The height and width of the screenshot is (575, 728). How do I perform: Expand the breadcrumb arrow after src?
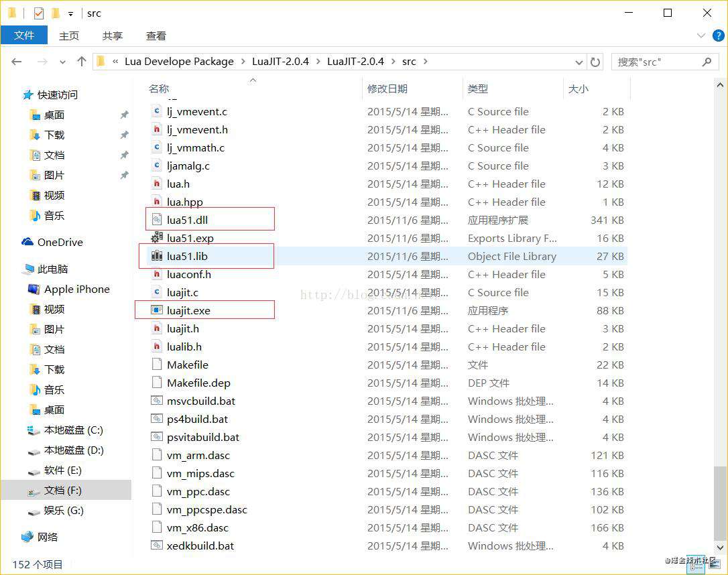click(x=426, y=61)
